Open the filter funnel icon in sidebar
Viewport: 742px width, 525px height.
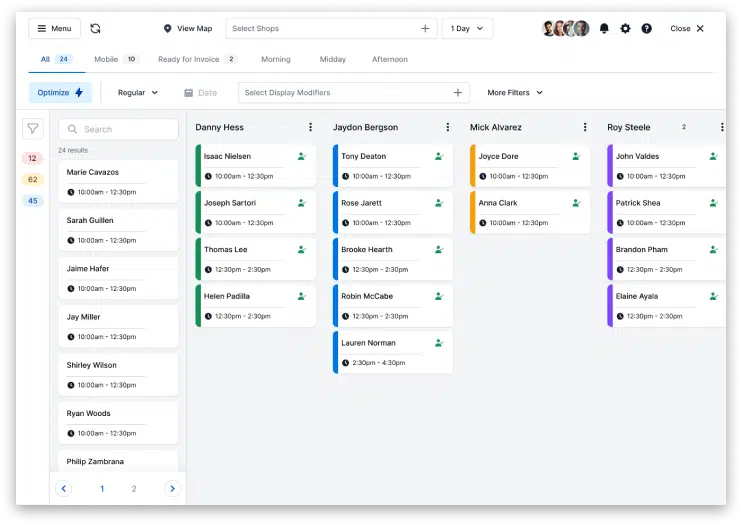33,129
